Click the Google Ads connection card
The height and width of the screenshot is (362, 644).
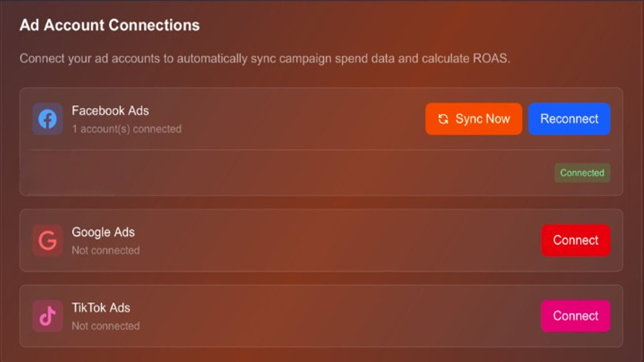click(282, 241)
